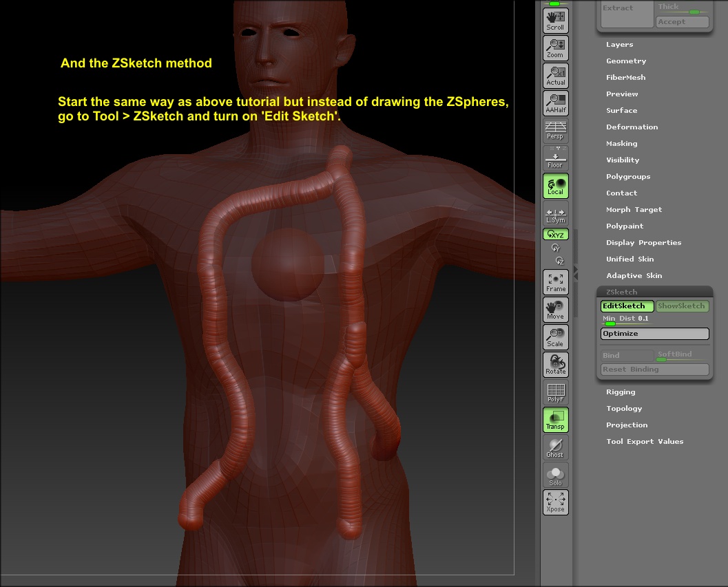Image resolution: width=728 pixels, height=587 pixels.
Task: Click the chest sphere on model
Action: [288, 264]
